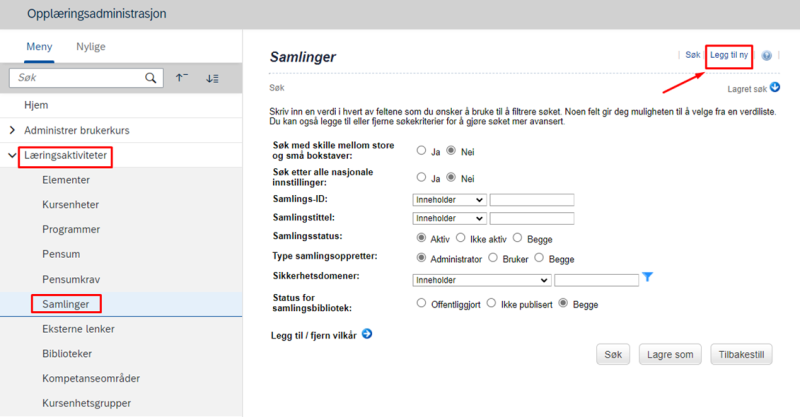Click the collapse-all arrow icon in sidebar
Image resolution: width=800 pixels, height=417 pixels.
[x=182, y=78]
